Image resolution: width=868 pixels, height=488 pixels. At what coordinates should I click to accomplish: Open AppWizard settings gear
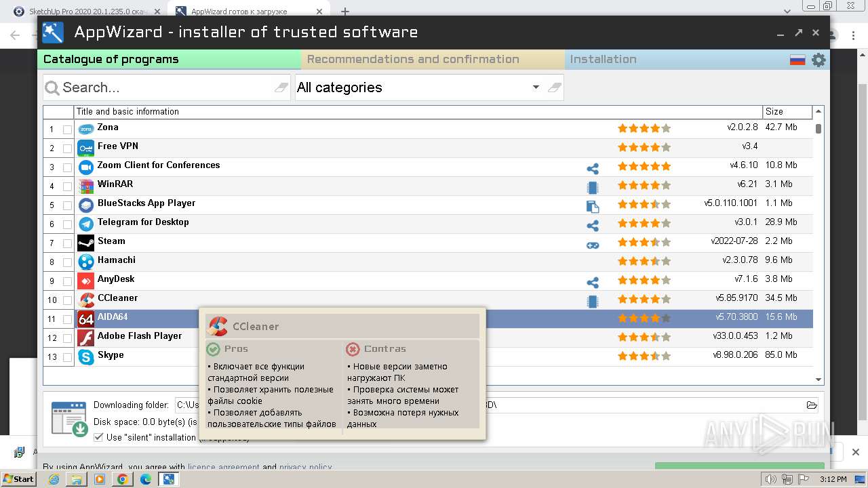[x=818, y=60]
